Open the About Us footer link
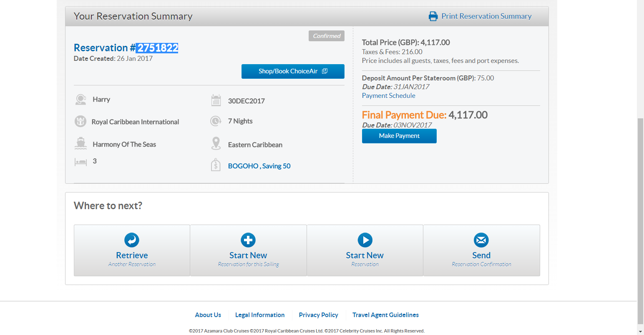Viewport: 644px width, 335px height. tap(208, 315)
